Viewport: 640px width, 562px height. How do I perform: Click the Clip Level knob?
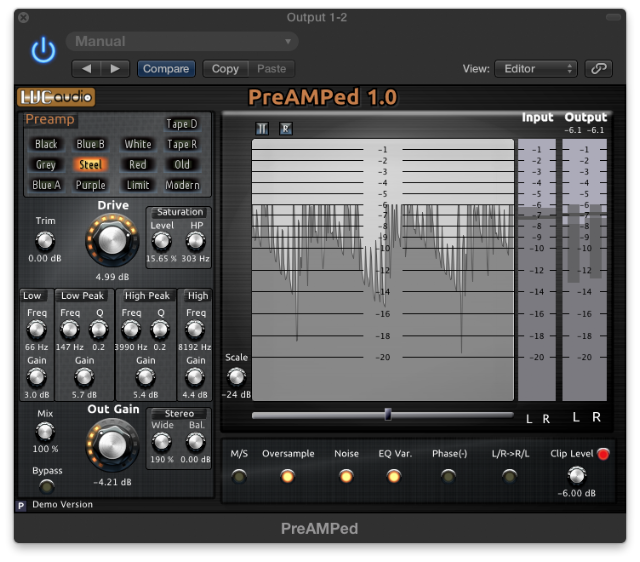576,475
